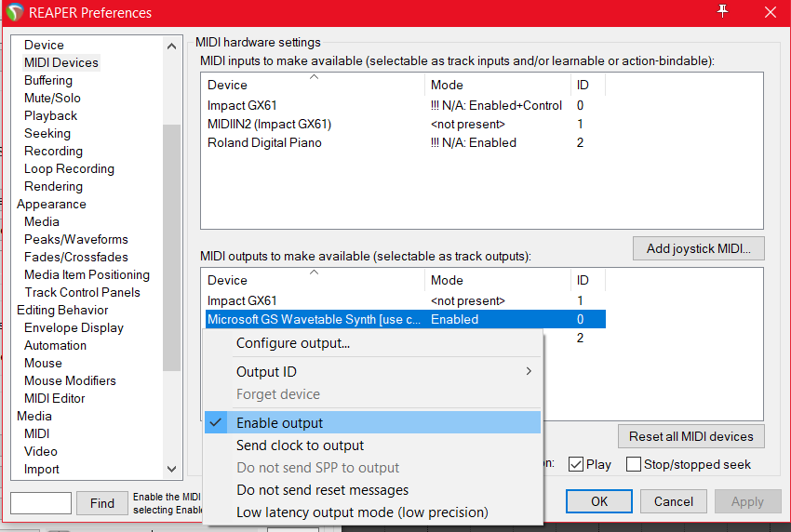
Task: Click the REAPER logo in title bar
Action: coord(15,12)
